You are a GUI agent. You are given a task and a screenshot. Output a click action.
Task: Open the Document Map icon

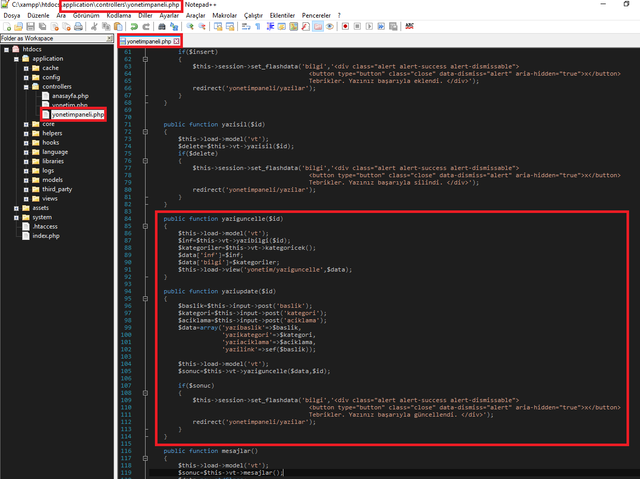[x=293, y=27]
